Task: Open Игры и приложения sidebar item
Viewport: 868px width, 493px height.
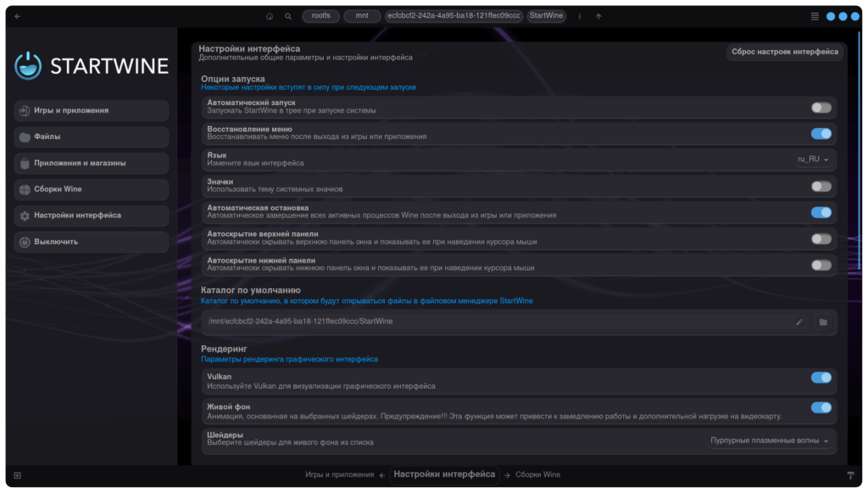Action: point(92,111)
